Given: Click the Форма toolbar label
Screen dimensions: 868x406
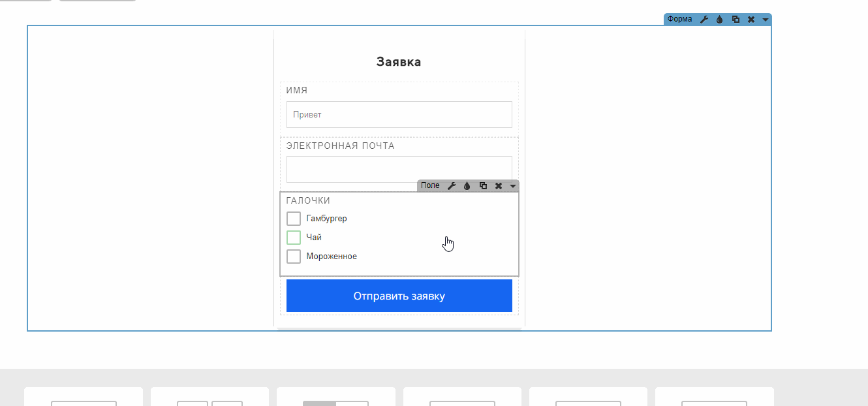Looking at the screenshot, I should tap(680, 20).
